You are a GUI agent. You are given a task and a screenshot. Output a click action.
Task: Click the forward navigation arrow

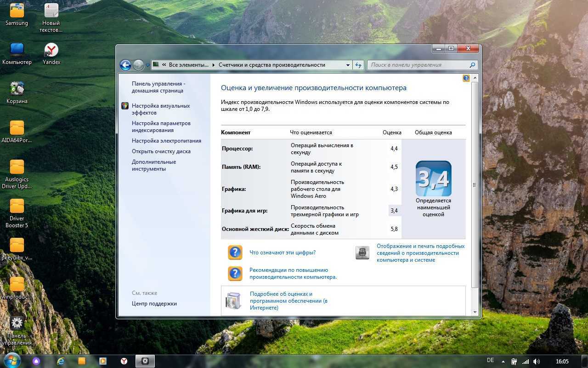tap(138, 65)
